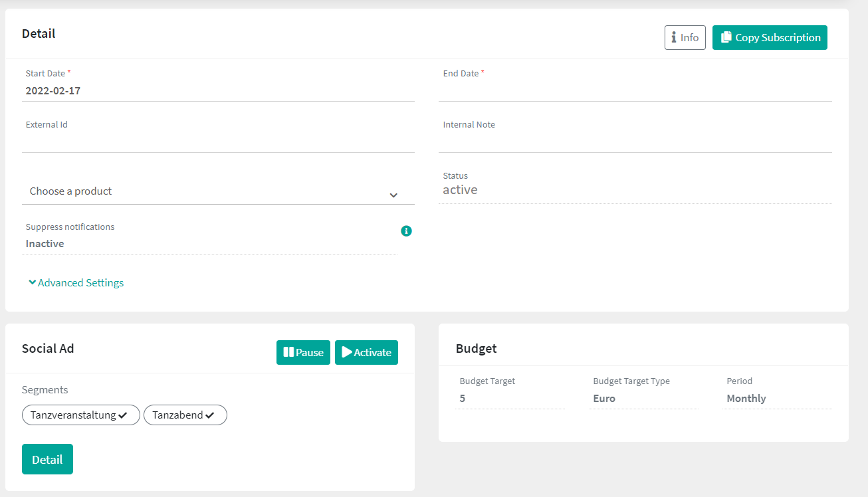Select the Period Monthly field
Image resolution: width=868 pixels, height=497 pixels.
click(x=776, y=399)
